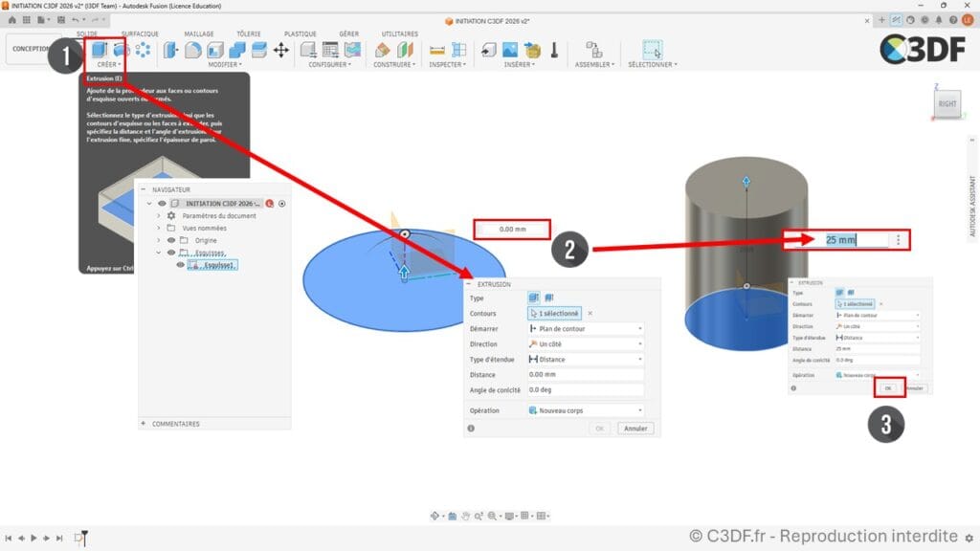The width and height of the screenshot is (980, 551).
Task: Hide the Esquisse1 sketch visibility eye
Action: tap(180, 264)
